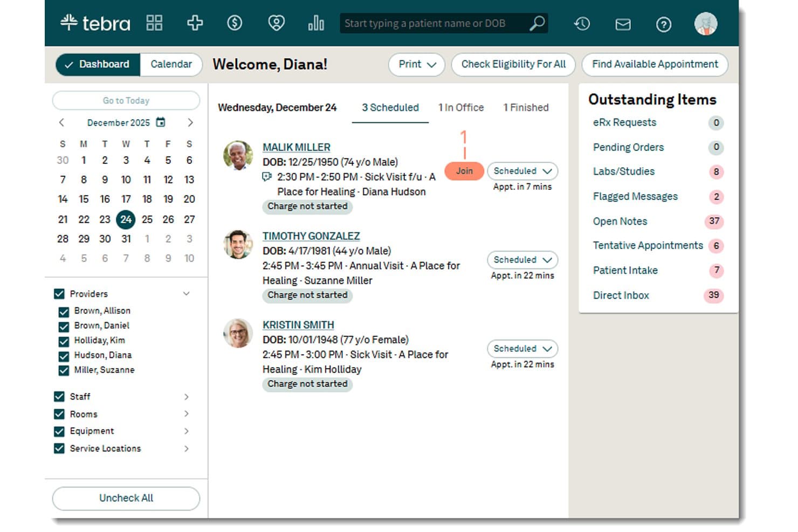Click Kristin Smith's profile photo
Image resolution: width=798 pixels, height=532 pixels.
[238, 333]
